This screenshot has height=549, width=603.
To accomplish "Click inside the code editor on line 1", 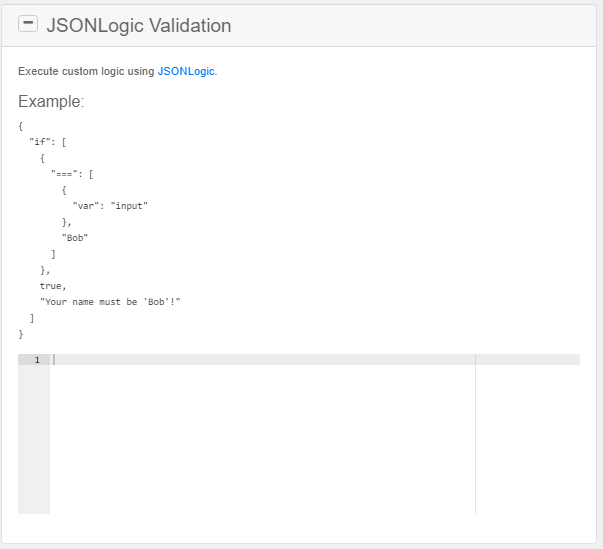I will click(x=260, y=359).
